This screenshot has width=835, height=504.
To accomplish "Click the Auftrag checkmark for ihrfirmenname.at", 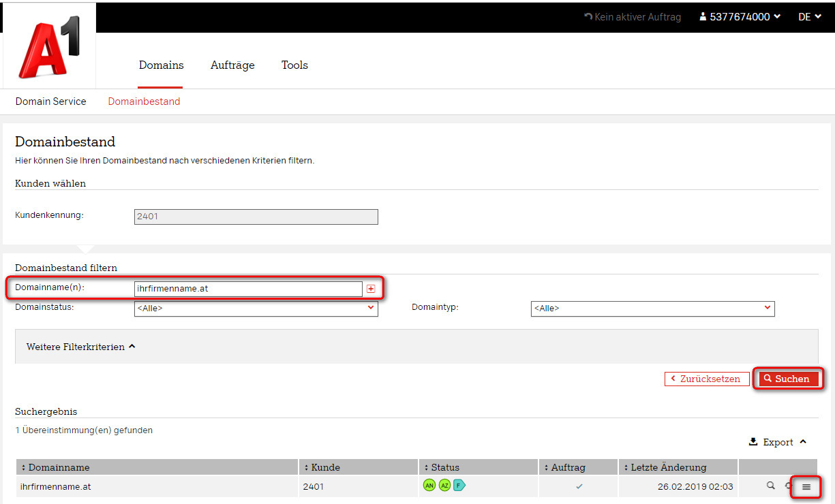I will [x=579, y=486].
